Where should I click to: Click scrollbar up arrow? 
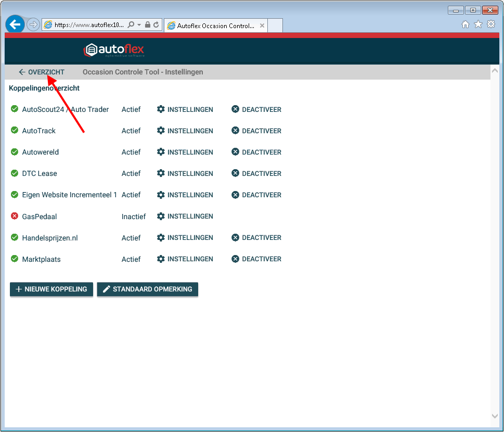pos(495,70)
